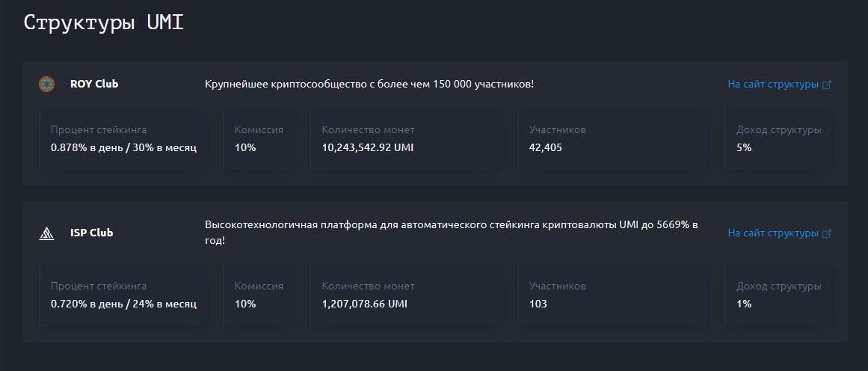Image resolution: width=868 pixels, height=371 pixels.
Task: Click external link icon in ISP Club row
Action: click(827, 233)
